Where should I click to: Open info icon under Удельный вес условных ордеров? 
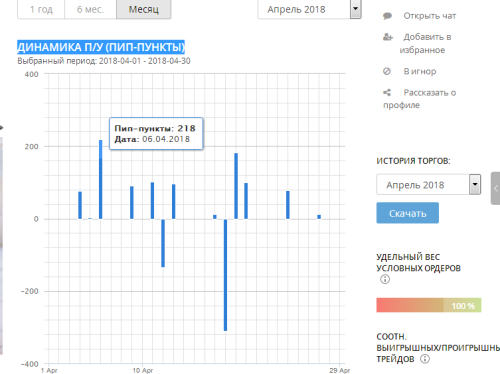click(385, 279)
